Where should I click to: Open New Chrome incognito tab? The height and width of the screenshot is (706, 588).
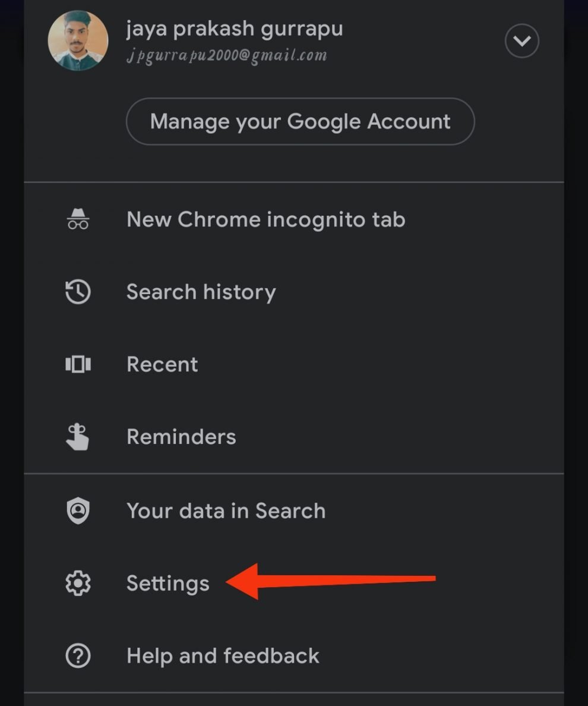265,219
